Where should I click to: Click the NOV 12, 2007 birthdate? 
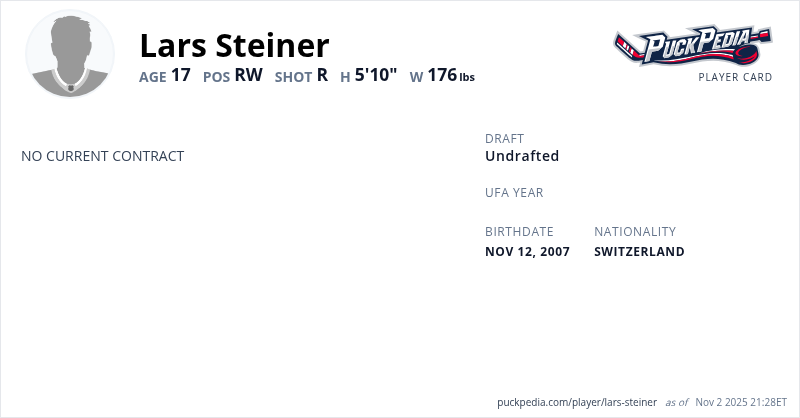click(527, 251)
